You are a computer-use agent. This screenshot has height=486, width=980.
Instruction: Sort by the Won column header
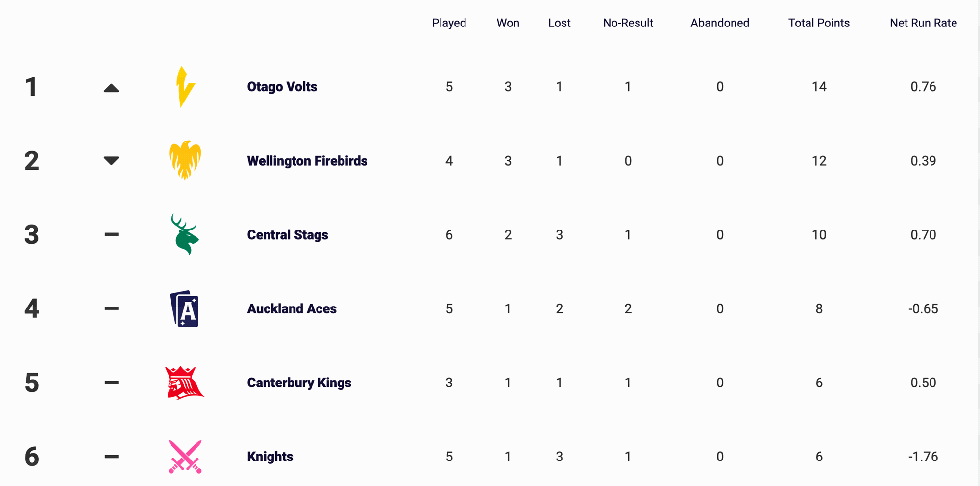pyautogui.click(x=508, y=23)
